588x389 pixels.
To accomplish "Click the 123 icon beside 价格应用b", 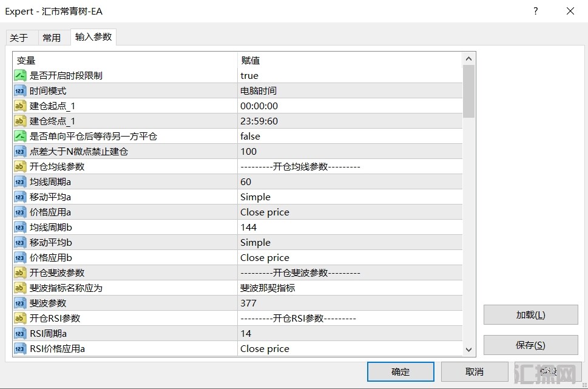I will click(x=20, y=258).
